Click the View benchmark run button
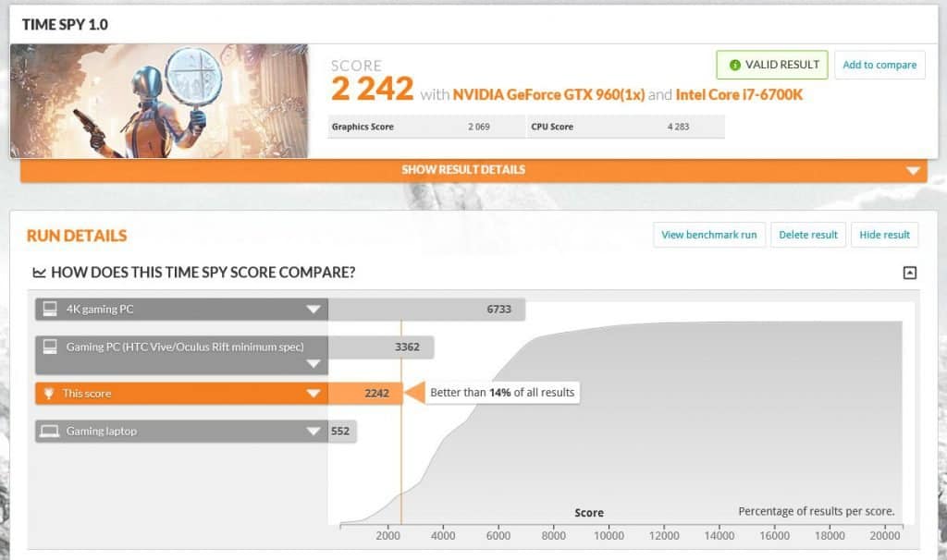 [708, 235]
